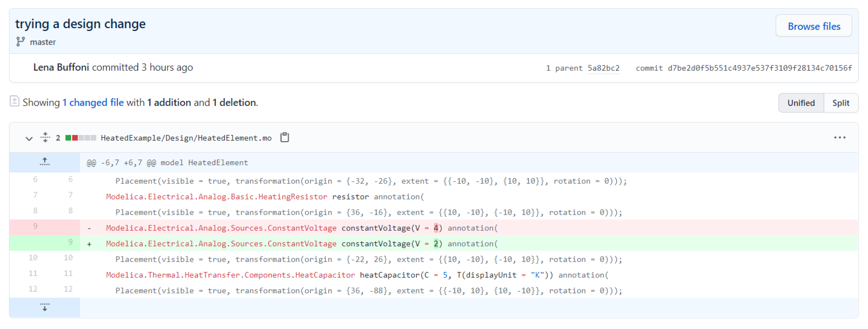The width and height of the screenshot is (868, 329).
Task: Collapse the HeatedElement.mo file diff
Action: click(29, 138)
